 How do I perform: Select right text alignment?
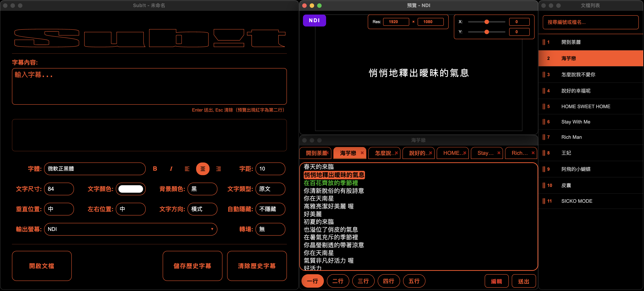tap(219, 169)
